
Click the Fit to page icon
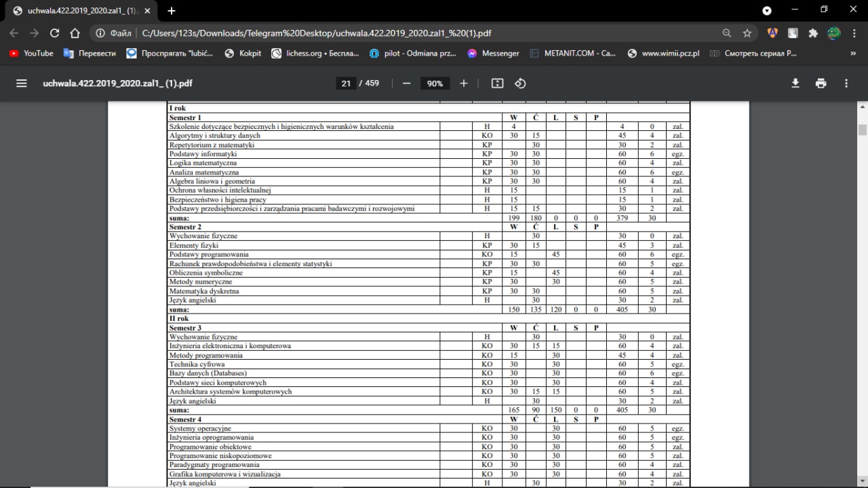[497, 83]
